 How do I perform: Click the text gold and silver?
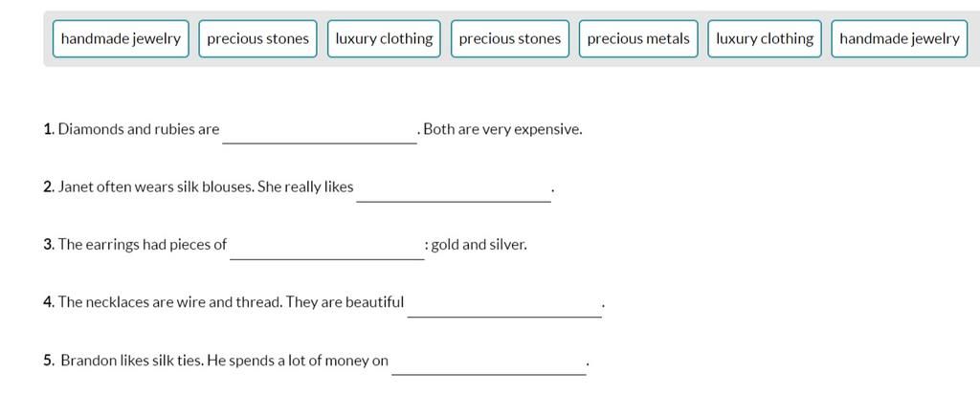coord(479,245)
